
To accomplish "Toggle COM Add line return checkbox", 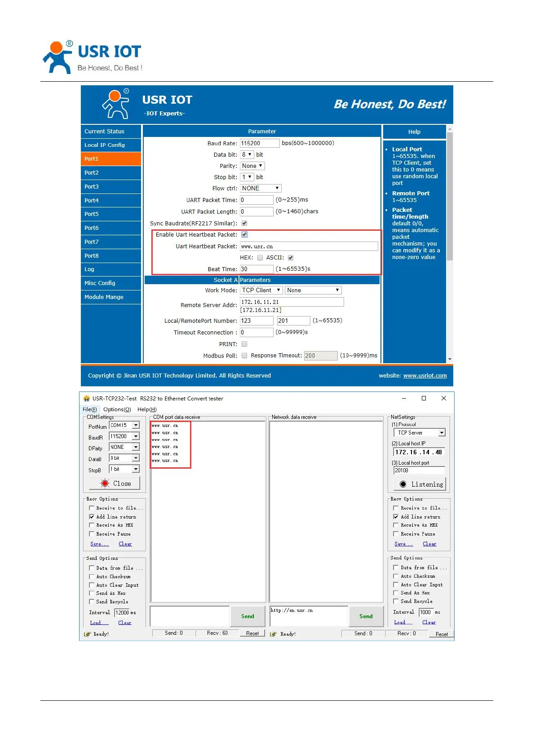I will [92, 517].
